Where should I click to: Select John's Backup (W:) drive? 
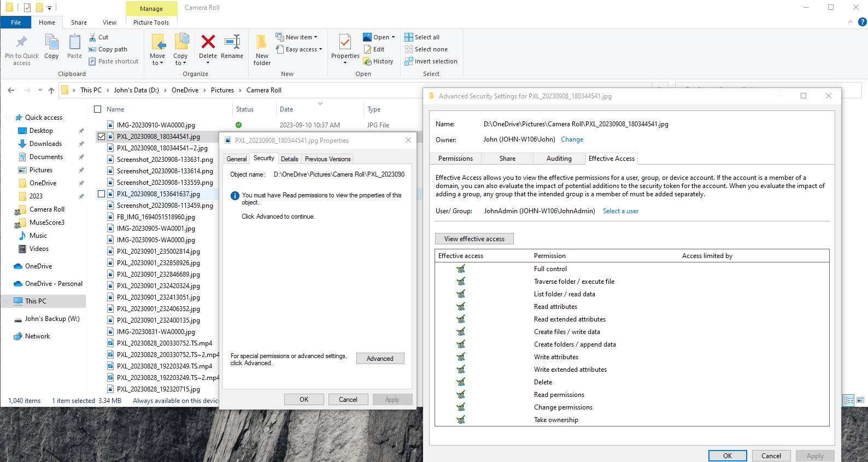point(52,319)
